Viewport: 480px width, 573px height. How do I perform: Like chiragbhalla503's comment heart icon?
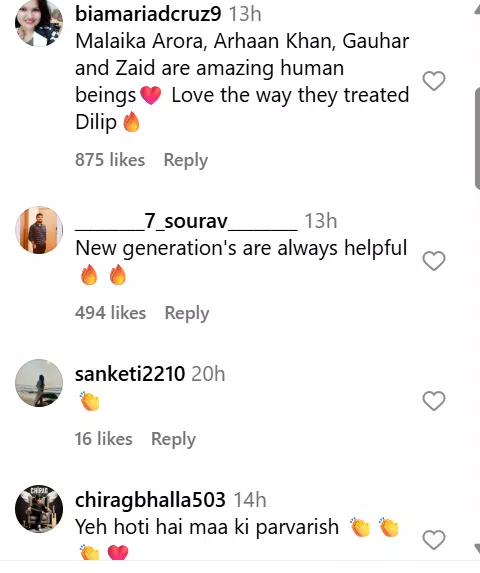pyautogui.click(x=434, y=540)
